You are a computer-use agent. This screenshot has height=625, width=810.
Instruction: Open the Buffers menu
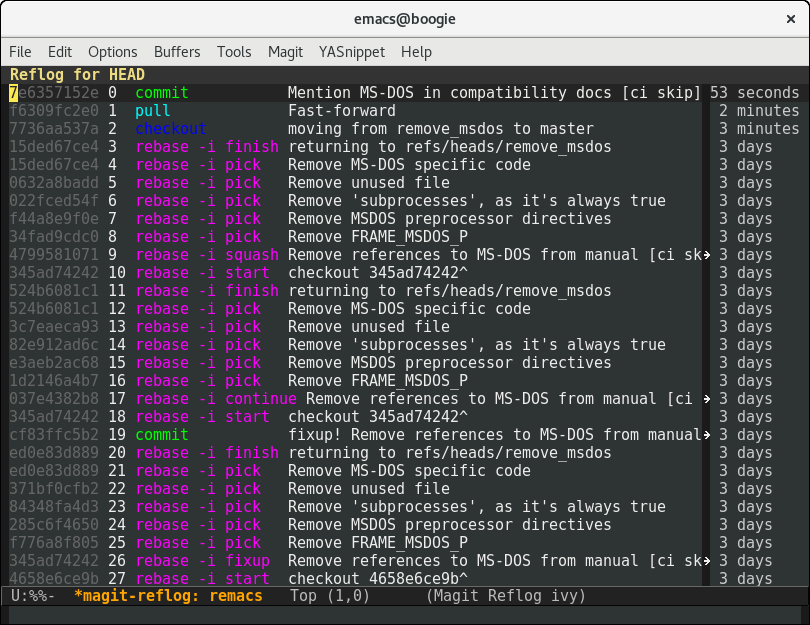(177, 52)
